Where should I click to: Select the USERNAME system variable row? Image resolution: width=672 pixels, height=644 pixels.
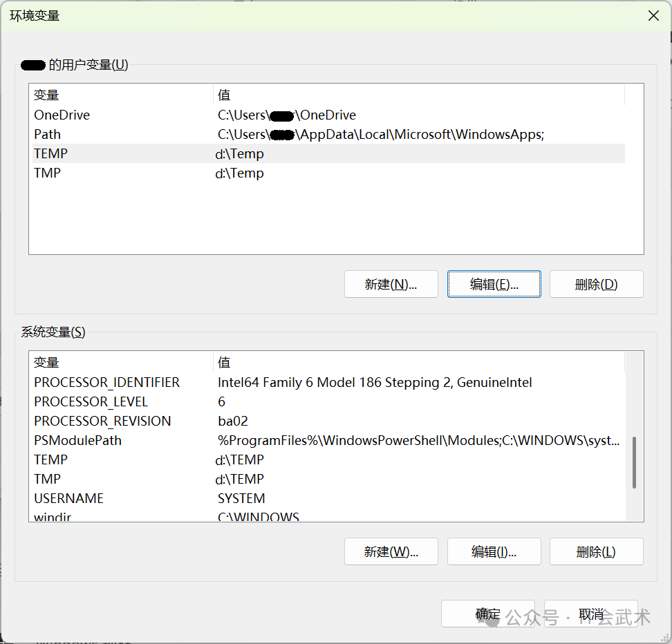pyautogui.click(x=69, y=499)
